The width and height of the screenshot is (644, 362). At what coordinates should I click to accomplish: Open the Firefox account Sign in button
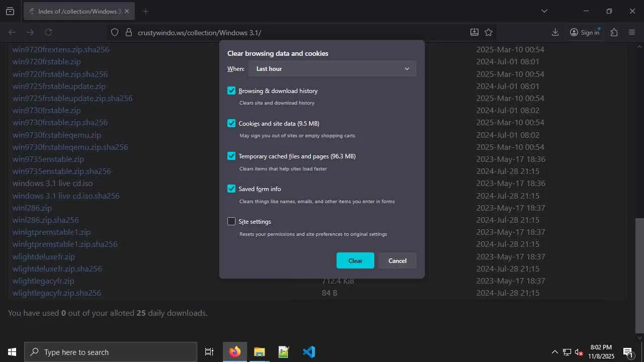click(x=585, y=32)
